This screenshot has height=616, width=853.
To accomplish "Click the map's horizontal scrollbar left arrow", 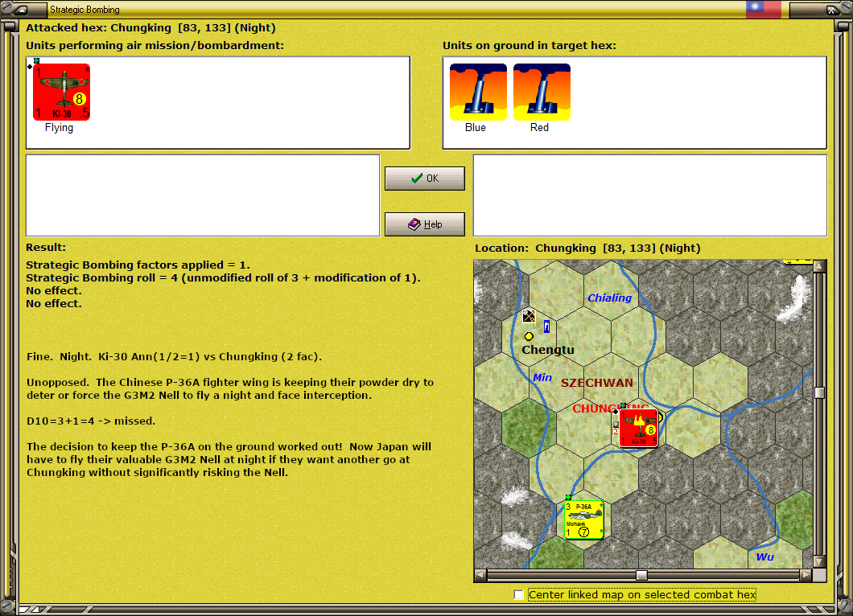I will [480, 575].
